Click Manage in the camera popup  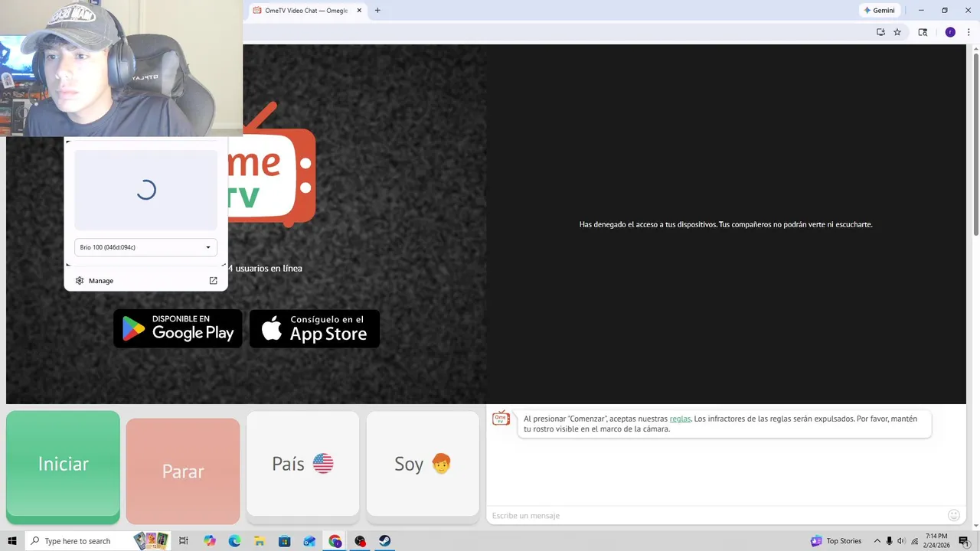coord(101,281)
